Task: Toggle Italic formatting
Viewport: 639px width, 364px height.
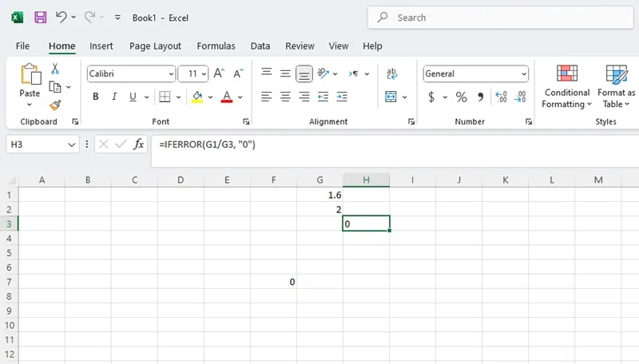Action: [114, 97]
